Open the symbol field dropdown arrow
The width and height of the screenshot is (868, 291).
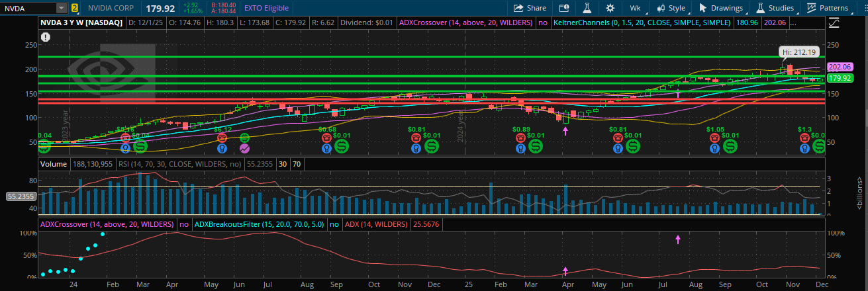[x=62, y=8]
